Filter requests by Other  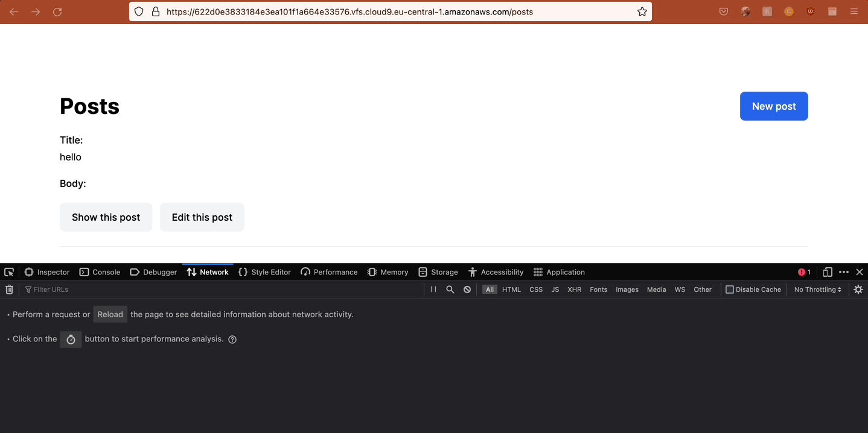[703, 289]
